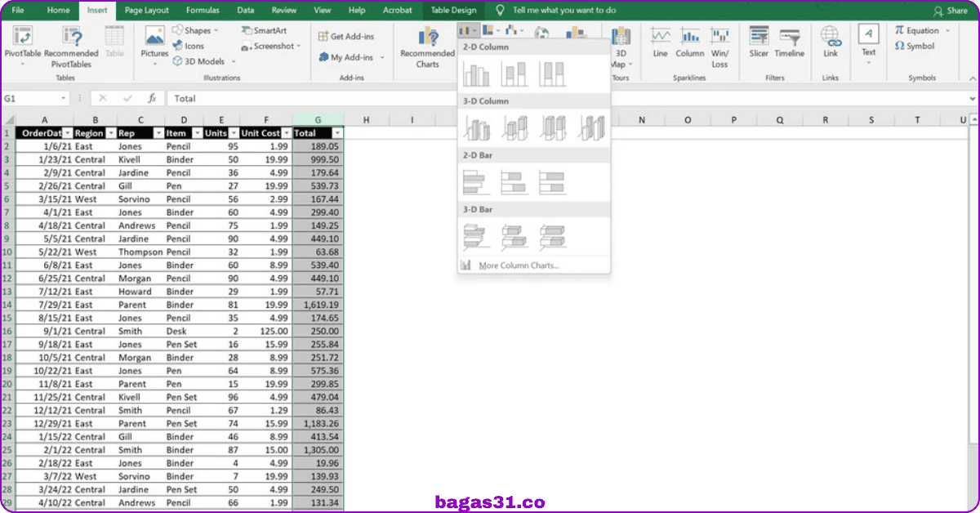Open the Pictures dropdown
Viewport: 980px width, 513px height.
tap(154, 62)
